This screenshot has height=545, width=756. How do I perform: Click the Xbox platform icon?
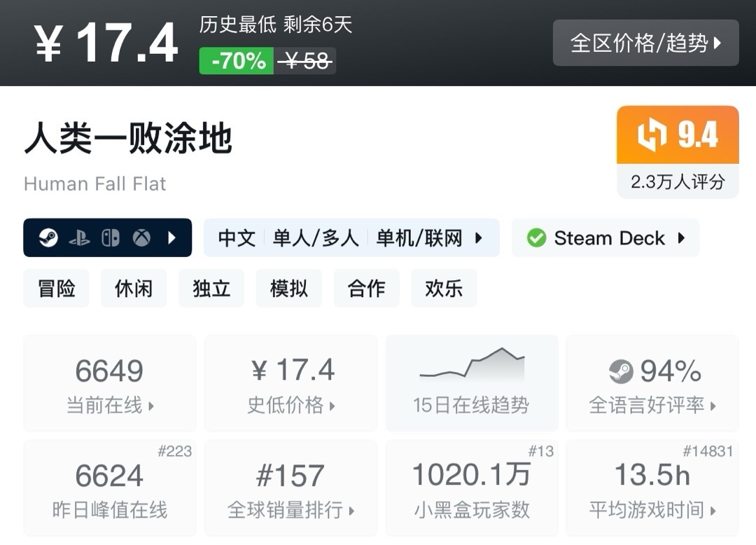141,238
